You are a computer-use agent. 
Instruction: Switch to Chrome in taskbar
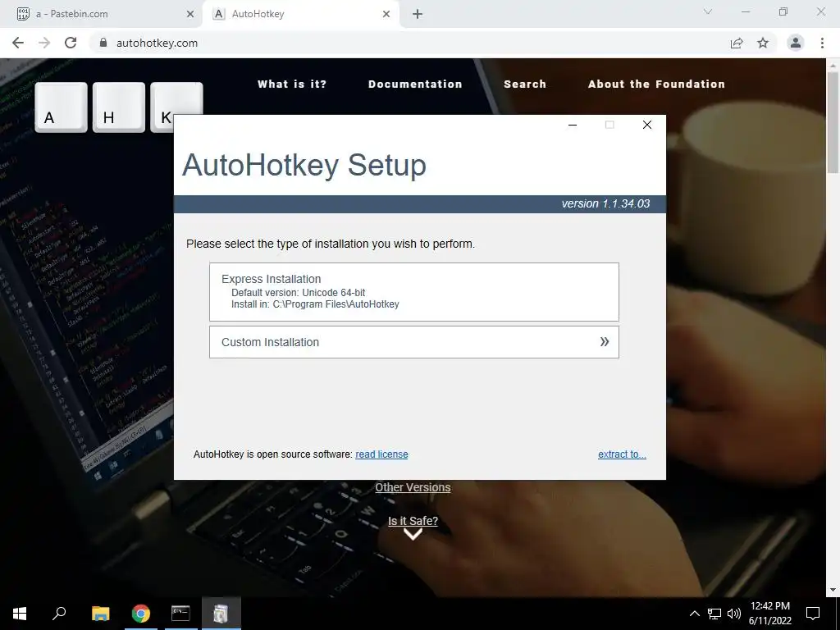(141, 614)
